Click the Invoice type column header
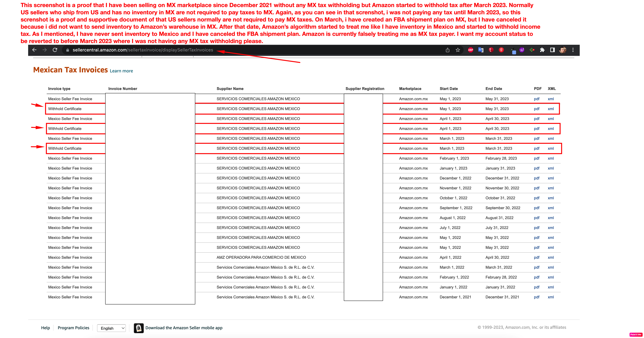 point(59,89)
